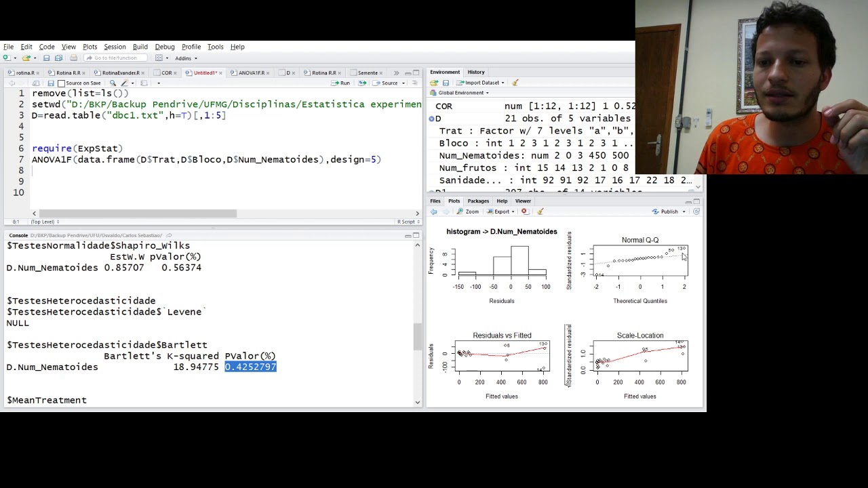Click Zoom button in Plots pane
Screen dimensions: 868x488
[x=468, y=211]
